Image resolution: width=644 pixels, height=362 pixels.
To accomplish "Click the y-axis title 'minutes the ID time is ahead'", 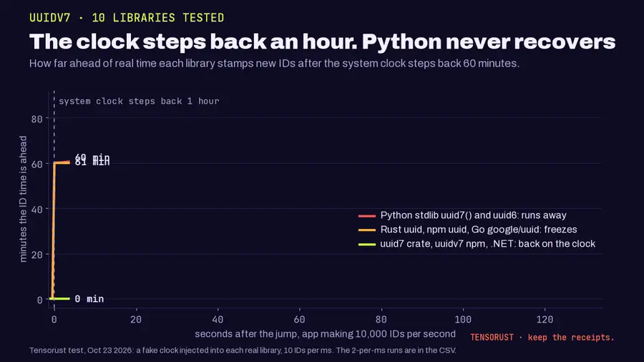I will pos(23,199).
